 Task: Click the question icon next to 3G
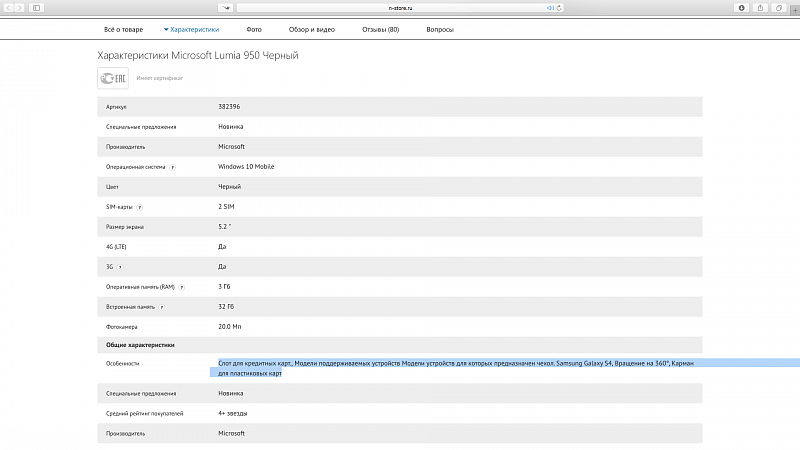(121, 267)
